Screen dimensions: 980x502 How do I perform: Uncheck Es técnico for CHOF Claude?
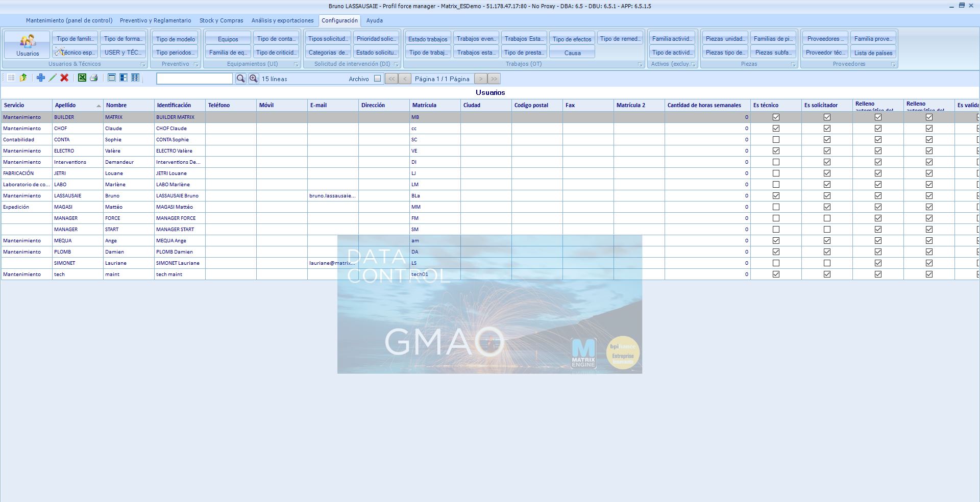click(776, 129)
